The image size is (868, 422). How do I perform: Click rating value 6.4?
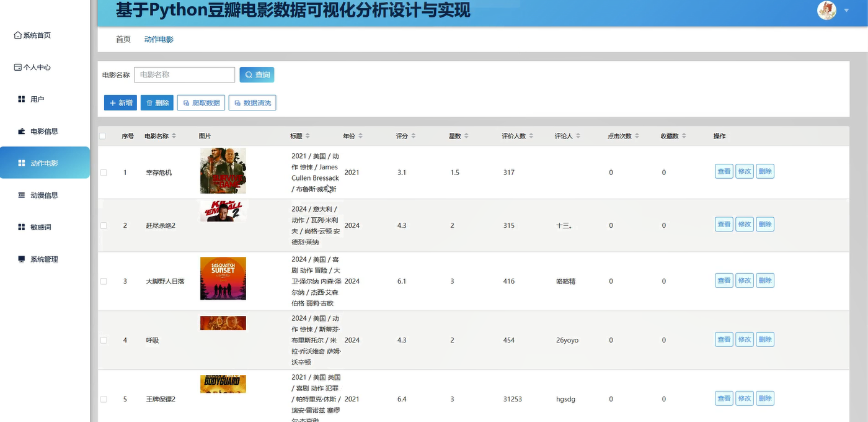(x=402, y=399)
